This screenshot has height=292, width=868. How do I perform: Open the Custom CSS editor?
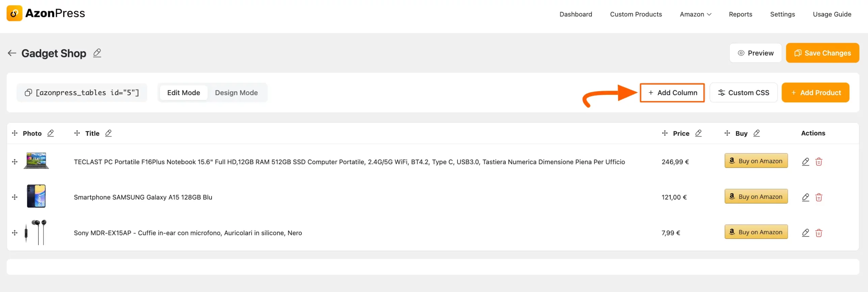point(744,92)
